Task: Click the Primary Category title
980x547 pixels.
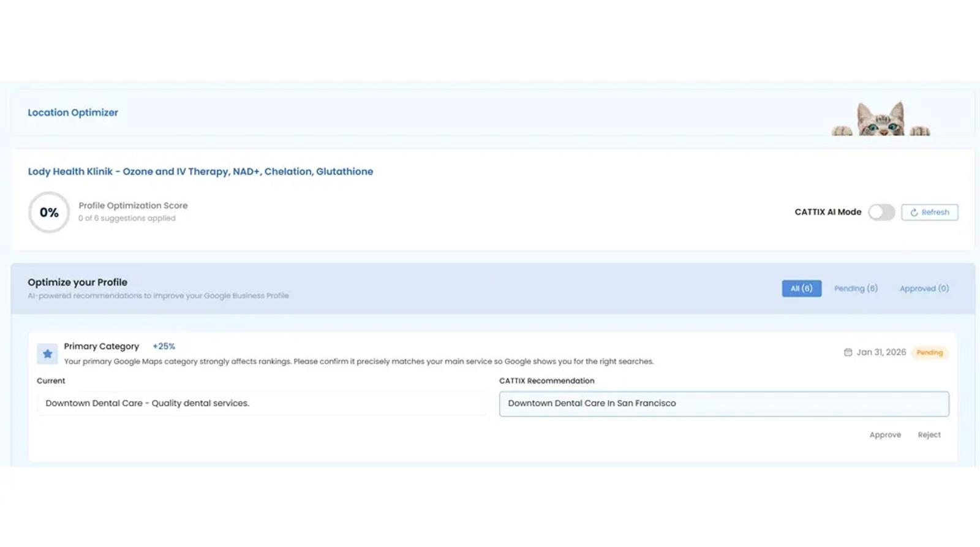Action: (102, 346)
